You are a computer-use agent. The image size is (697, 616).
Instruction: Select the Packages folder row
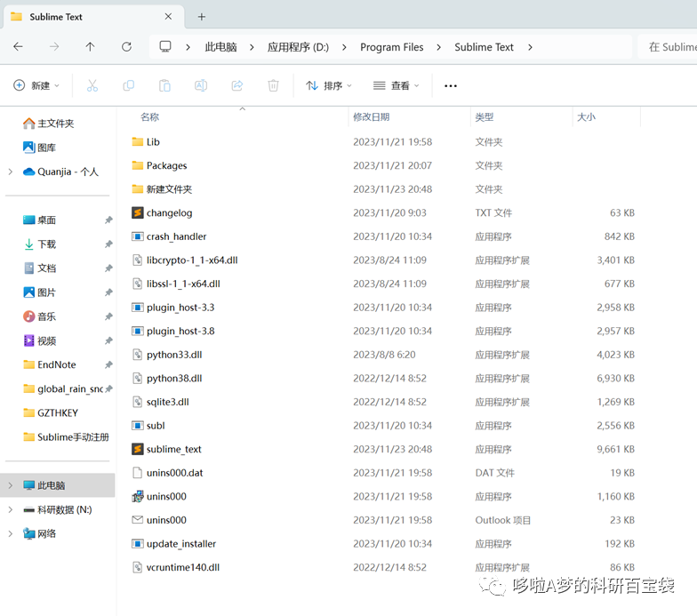[383, 165]
